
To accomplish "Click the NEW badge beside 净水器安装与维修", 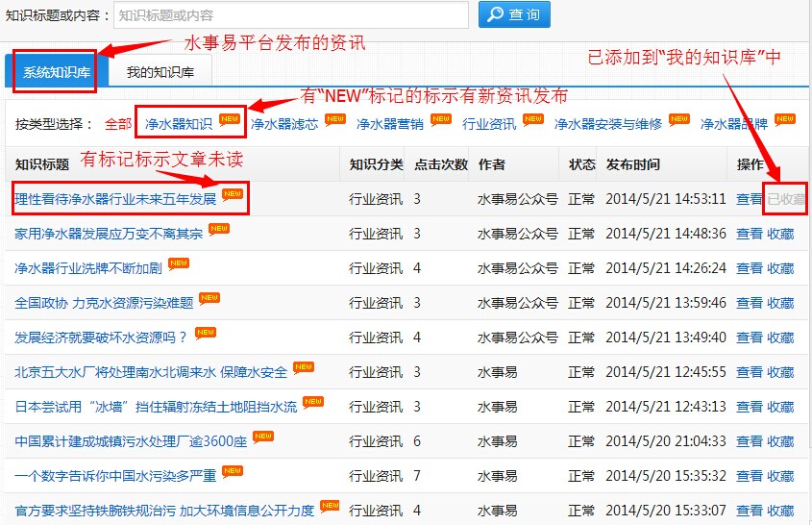I will pos(679,120).
